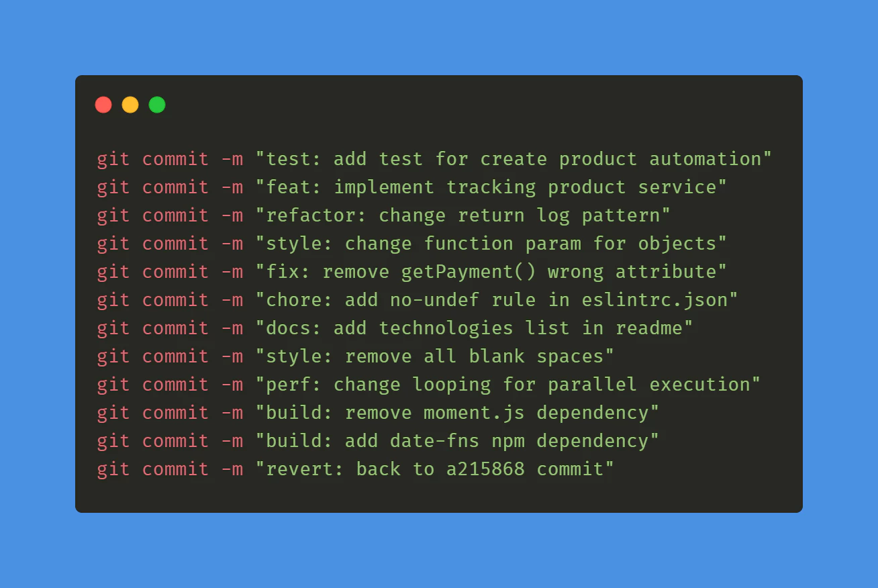Click the green maximize window dot

[157, 105]
